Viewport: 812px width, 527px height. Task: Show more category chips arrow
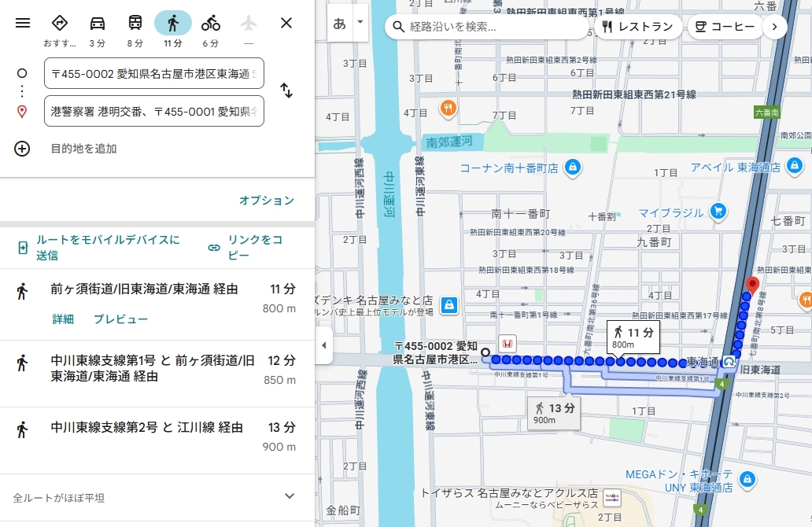tap(775, 27)
